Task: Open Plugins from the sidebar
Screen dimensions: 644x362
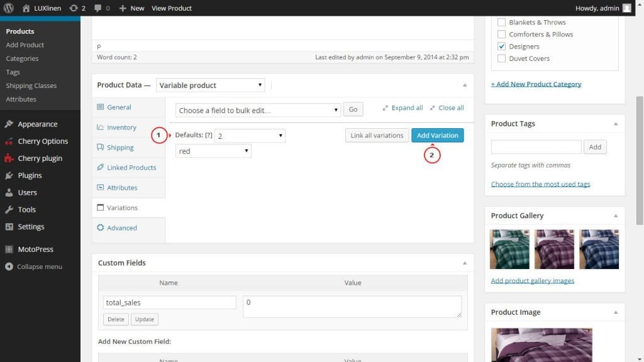Action: pyautogui.click(x=30, y=175)
